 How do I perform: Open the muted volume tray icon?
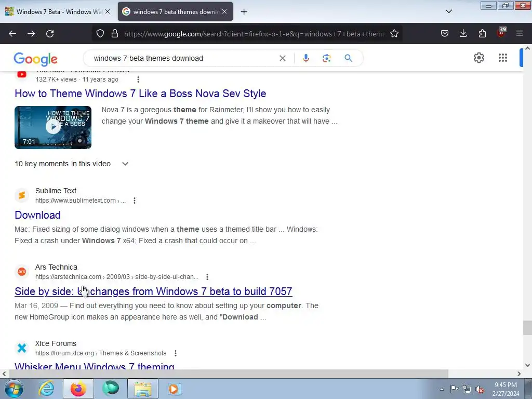pos(480,389)
